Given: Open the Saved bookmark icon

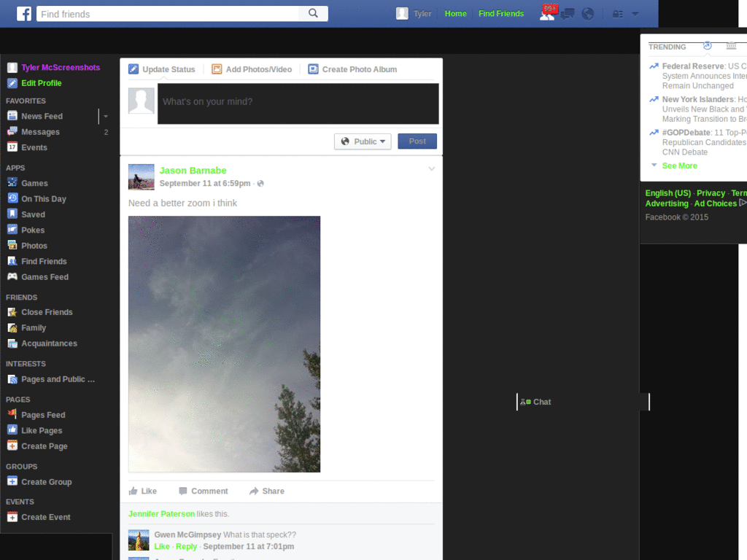Looking at the screenshot, I should pyautogui.click(x=12, y=214).
